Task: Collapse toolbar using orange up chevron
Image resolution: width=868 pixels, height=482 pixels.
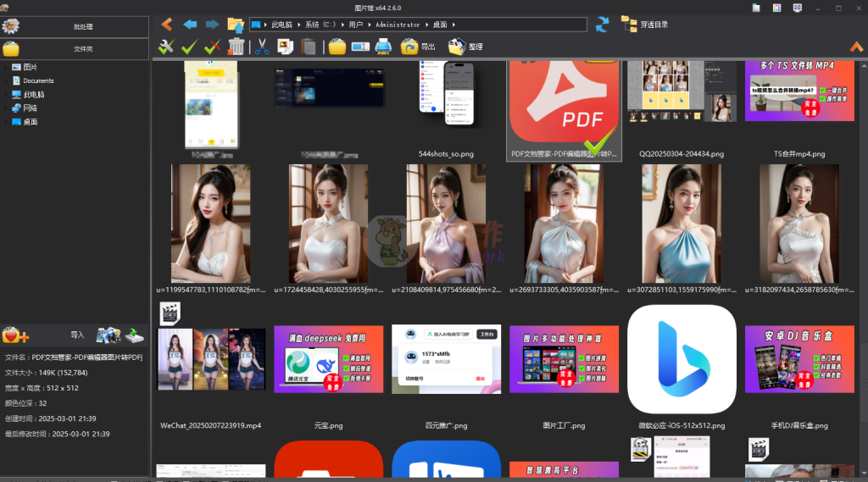Action: (856, 47)
